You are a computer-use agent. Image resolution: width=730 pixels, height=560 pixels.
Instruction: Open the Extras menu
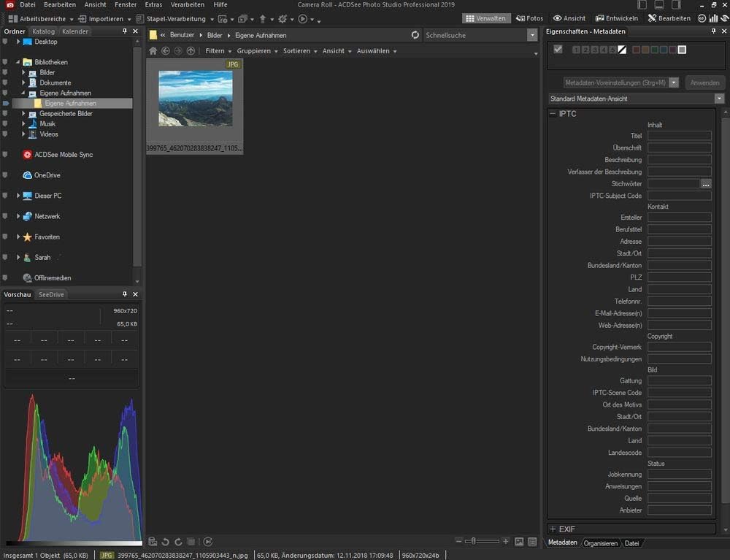(x=153, y=4)
